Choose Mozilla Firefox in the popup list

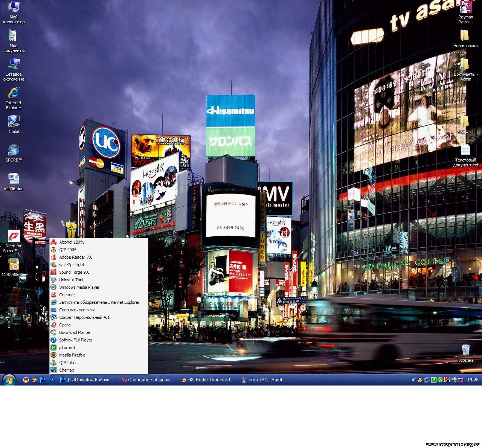pos(99,355)
